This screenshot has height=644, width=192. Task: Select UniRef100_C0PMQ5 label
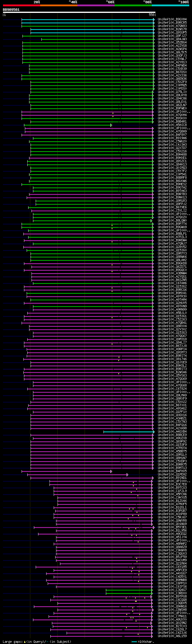(172, 85)
